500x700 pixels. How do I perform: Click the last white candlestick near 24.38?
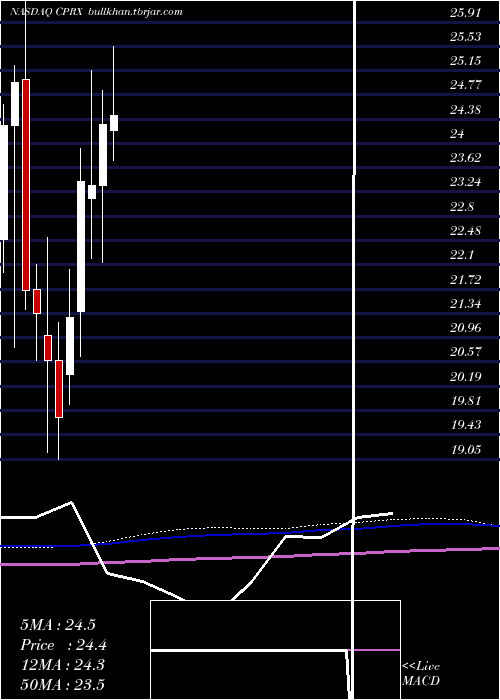114,123
